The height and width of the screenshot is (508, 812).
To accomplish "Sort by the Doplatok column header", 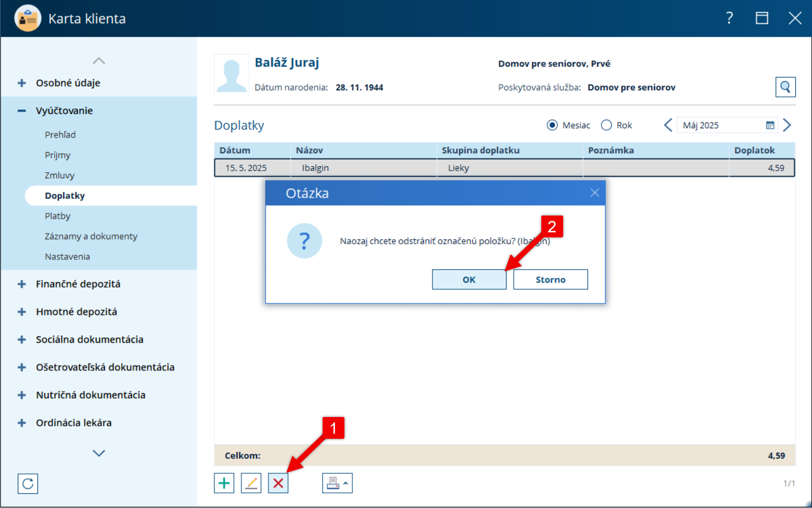I will (x=762, y=150).
